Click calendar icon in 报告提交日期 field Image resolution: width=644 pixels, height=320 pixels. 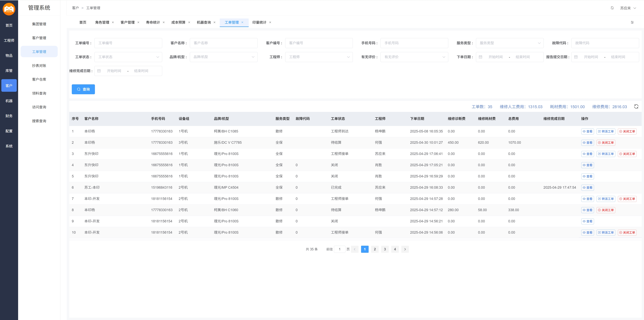(576, 57)
